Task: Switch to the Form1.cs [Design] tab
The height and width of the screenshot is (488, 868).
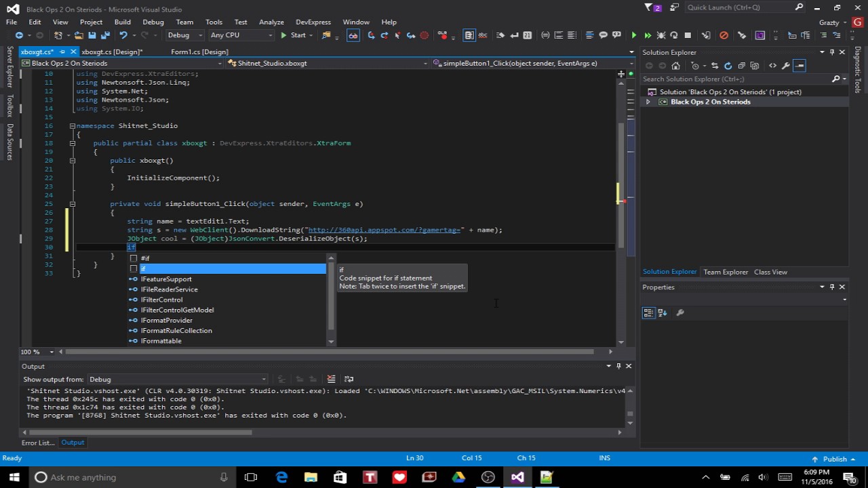Action: [x=199, y=52]
